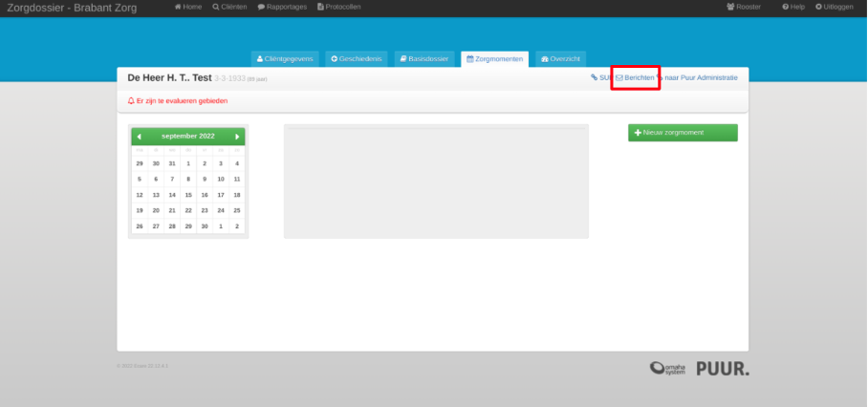Open Rooster staff schedule
This screenshot has width=868, height=407.
point(744,8)
